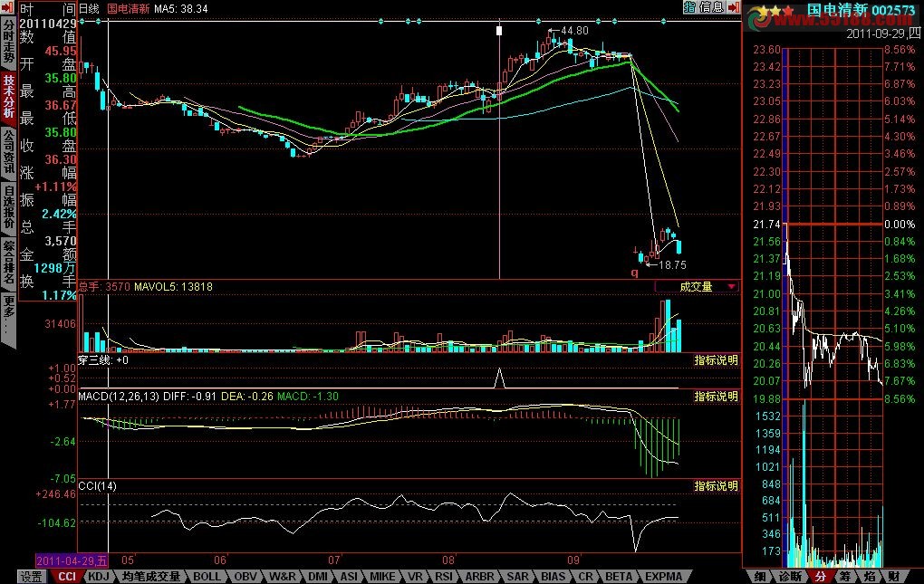Select the KDJ indicator tab
The height and width of the screenshot is (584, 924).
[99, 577]
